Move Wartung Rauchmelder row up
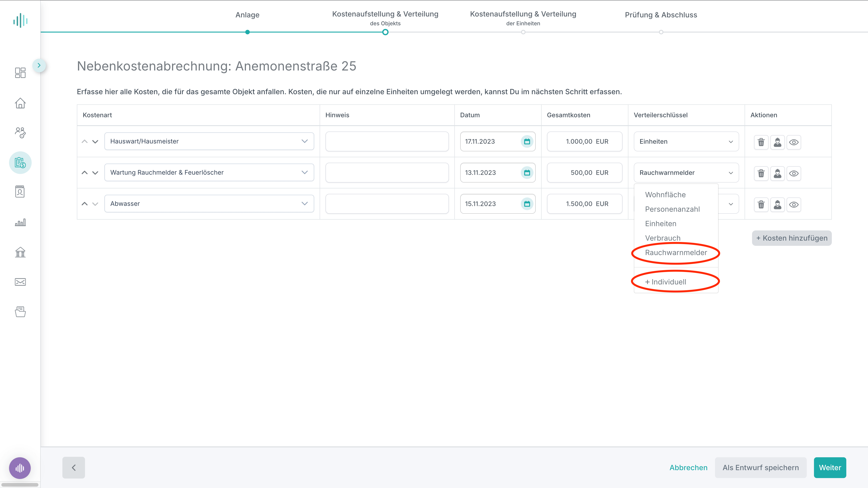Screen dimensions: 868x488 coord(85,172)
